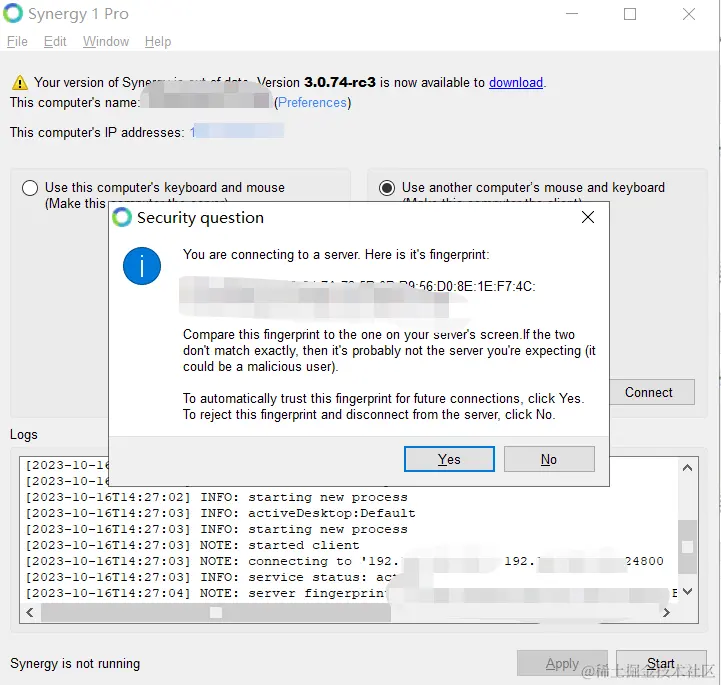The height and width of the screenshot is (685, 721).
Task: Click the 'Logs' label
Action: (x=24, y=434)
